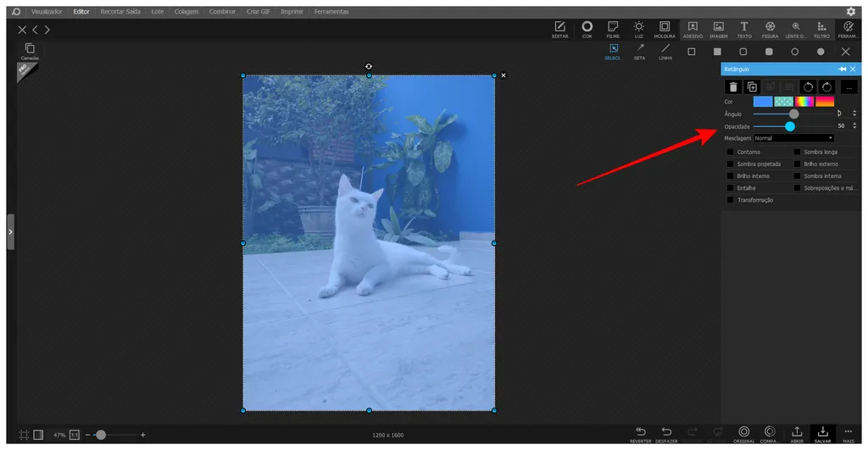Image resolution: width=868 pixels, height=450 pixels.
Task: Switch to the Editor tab
Action: tap(81, 12)
